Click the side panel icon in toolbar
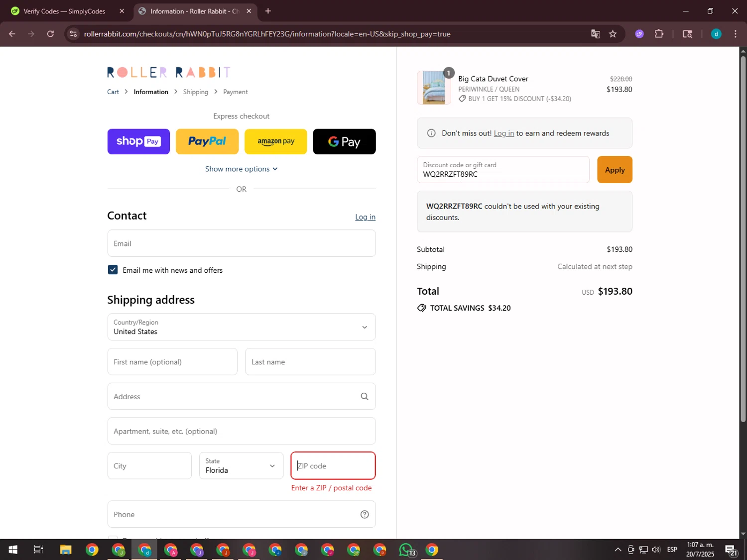 (687, 34)
